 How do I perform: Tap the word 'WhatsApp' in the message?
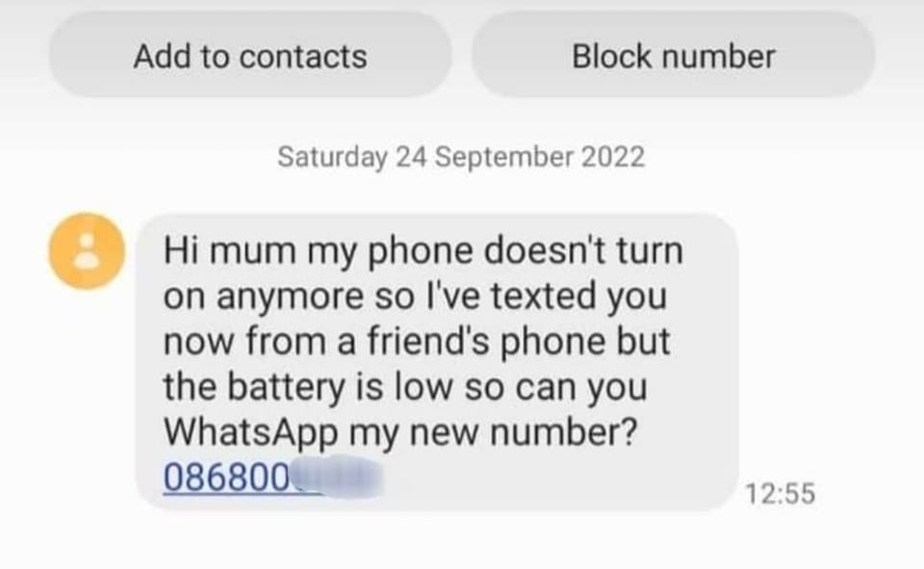250,433
